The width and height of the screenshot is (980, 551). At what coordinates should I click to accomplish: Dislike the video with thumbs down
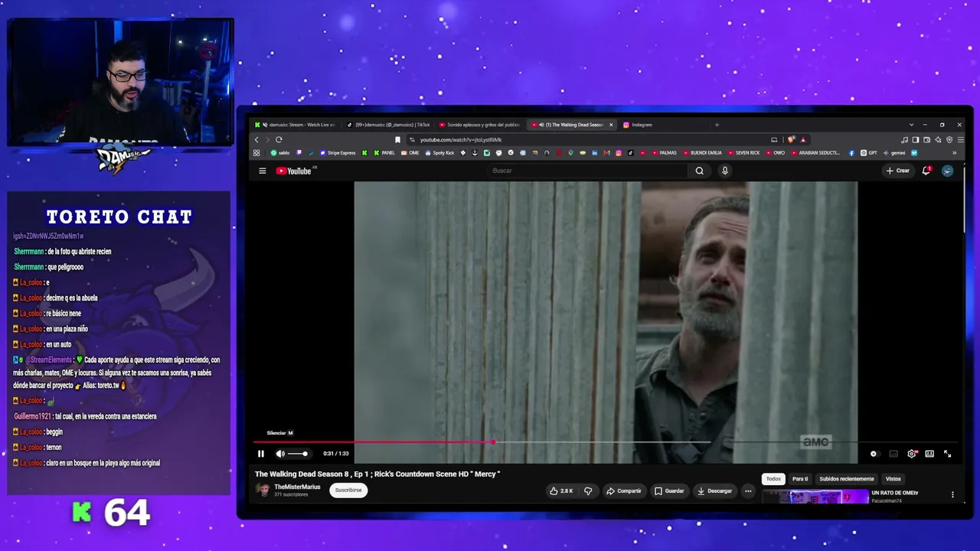588,491
